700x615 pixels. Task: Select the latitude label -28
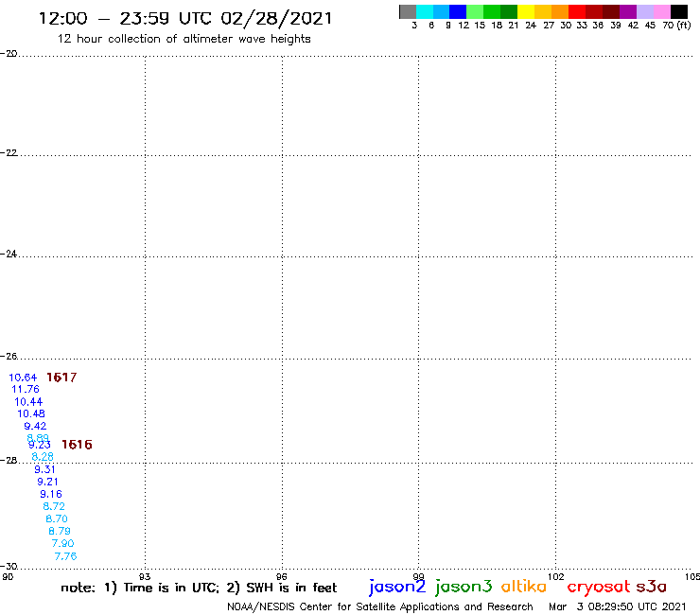click(9, 461)
